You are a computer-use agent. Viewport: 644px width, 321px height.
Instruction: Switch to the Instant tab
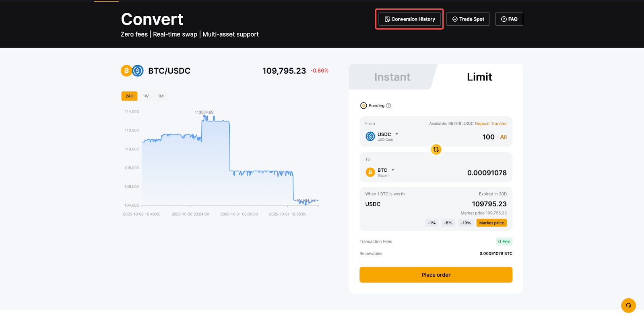[392, 77]
